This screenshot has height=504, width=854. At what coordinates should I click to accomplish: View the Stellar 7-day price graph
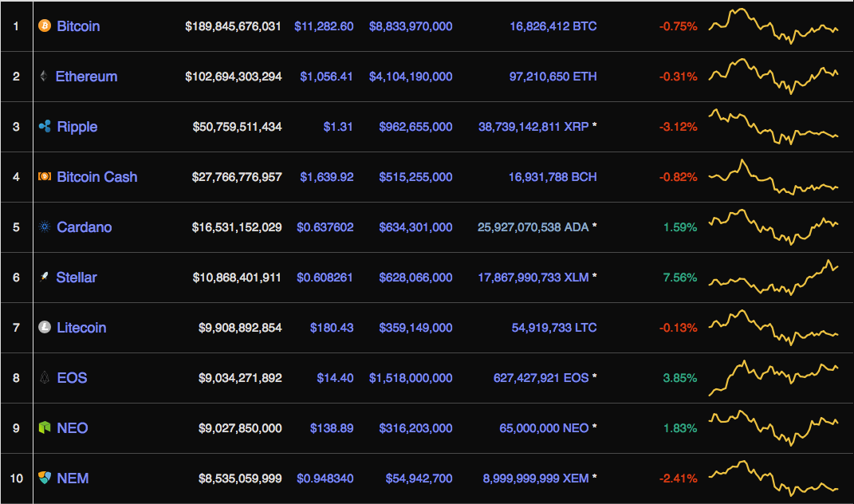(x=773, y=278)
